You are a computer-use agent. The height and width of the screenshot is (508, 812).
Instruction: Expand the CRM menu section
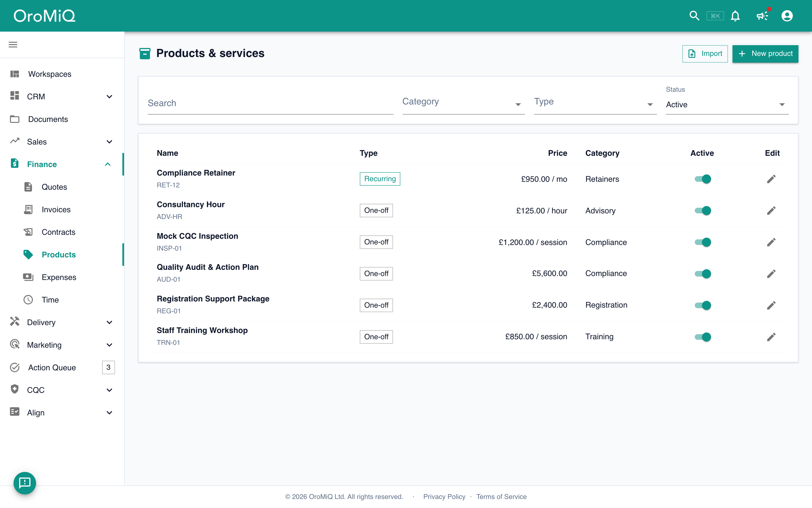(x=62, y=97)
